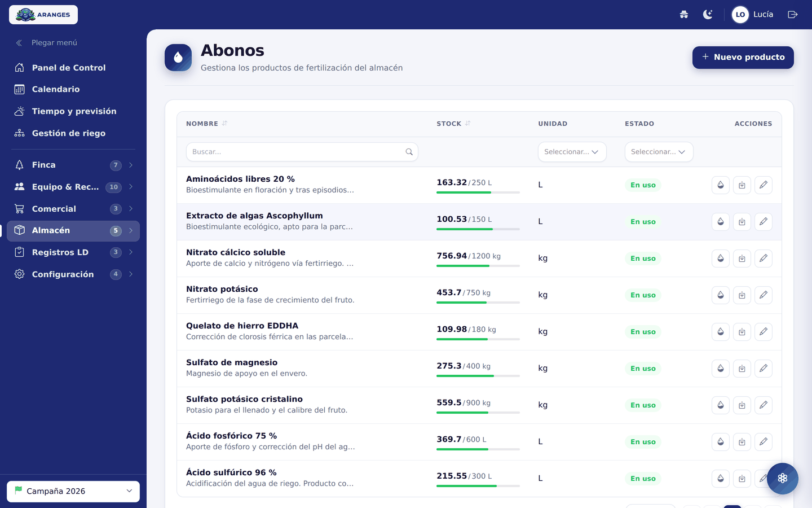Click stock entry icon for Ácido fosfórico
The width and height of the screenshot is (812, 508).
coord(742,442)
